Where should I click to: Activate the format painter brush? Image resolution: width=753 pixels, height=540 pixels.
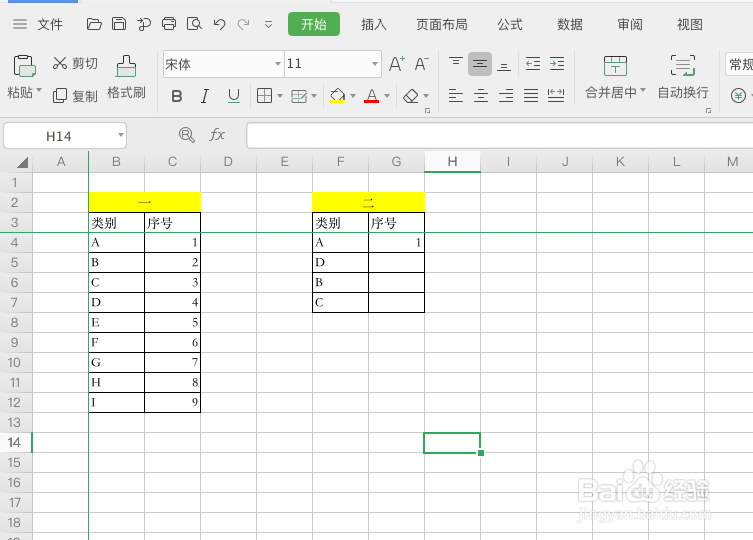[x=126, y=66]
